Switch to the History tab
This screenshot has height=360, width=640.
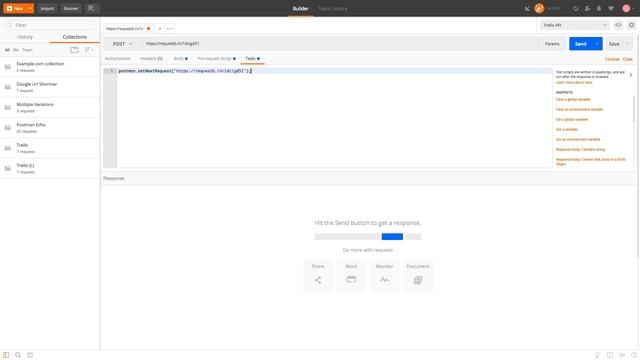coord(25,37)
